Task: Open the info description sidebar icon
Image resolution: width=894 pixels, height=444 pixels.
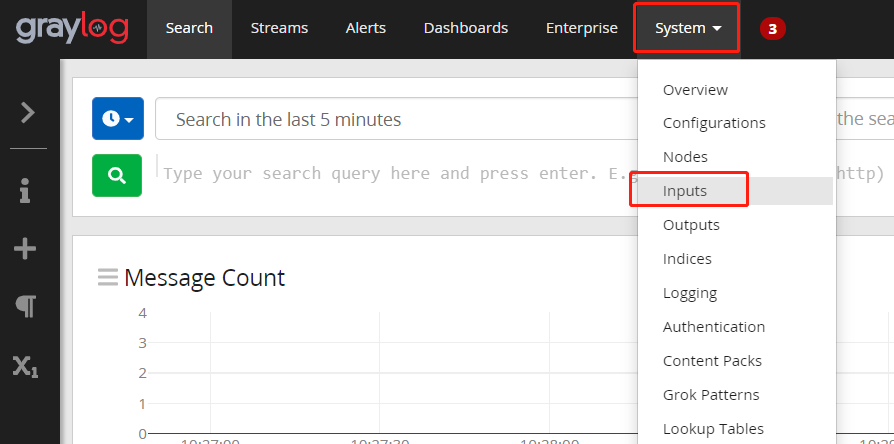Action: (x=25, y=190)
